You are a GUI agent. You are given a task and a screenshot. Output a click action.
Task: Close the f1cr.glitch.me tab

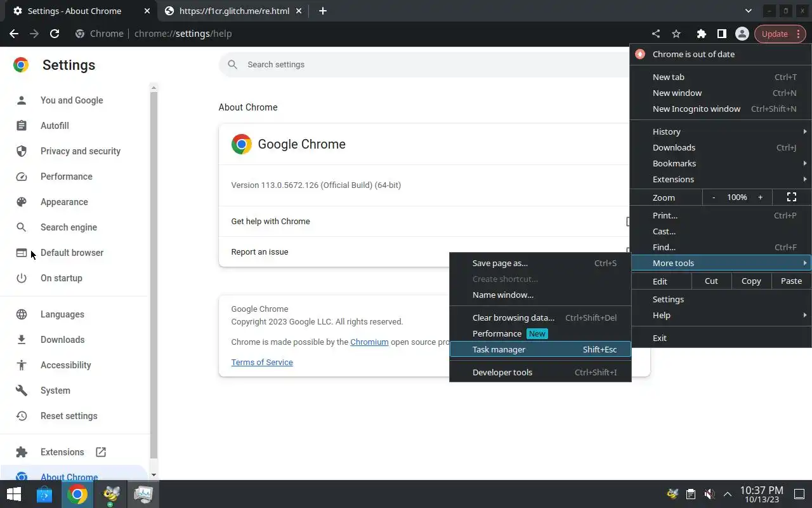[x=299, y=11]
